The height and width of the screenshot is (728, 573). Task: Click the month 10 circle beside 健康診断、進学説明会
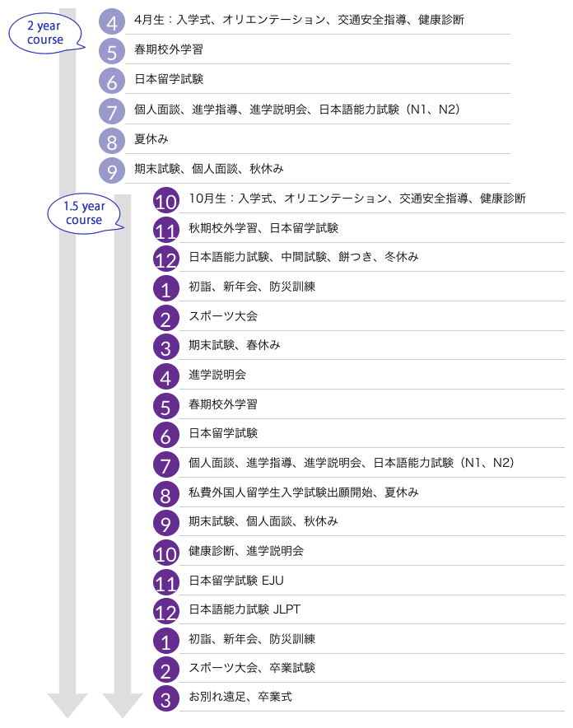[x=166, y=553]
